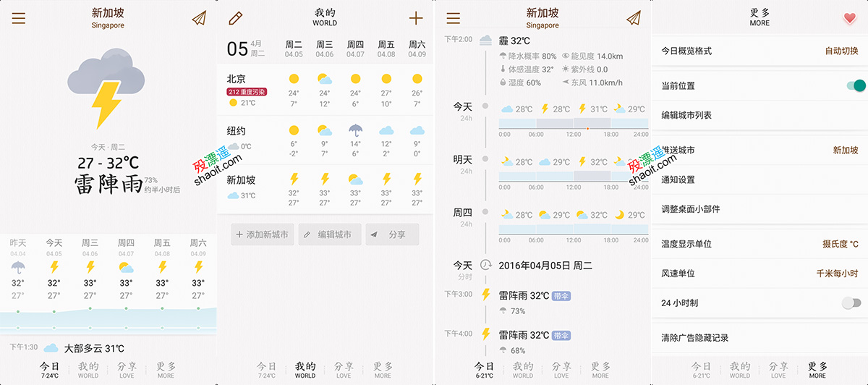Screen dimensions: 868x385
Task: Tap yesterday's 昨天 umbrella rain icon
Action: pyautogui.click(x=18, y=268)
